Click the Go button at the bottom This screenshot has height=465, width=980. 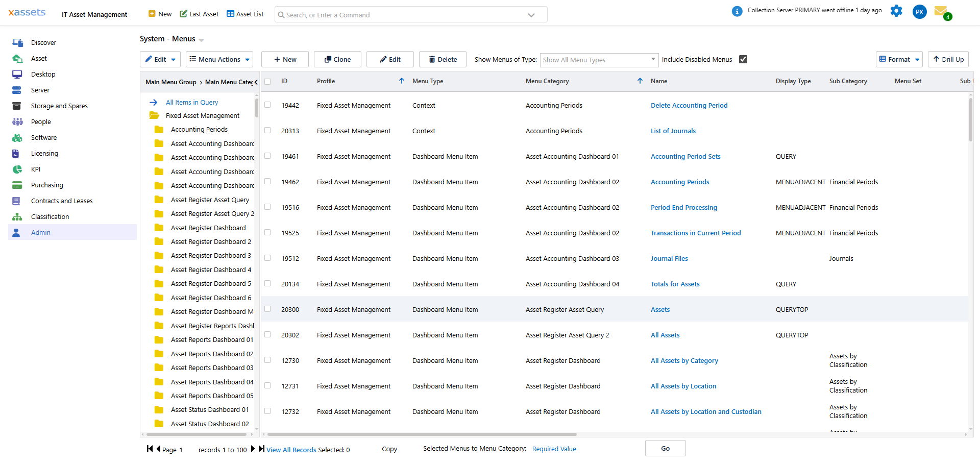[x=665, y=448]
